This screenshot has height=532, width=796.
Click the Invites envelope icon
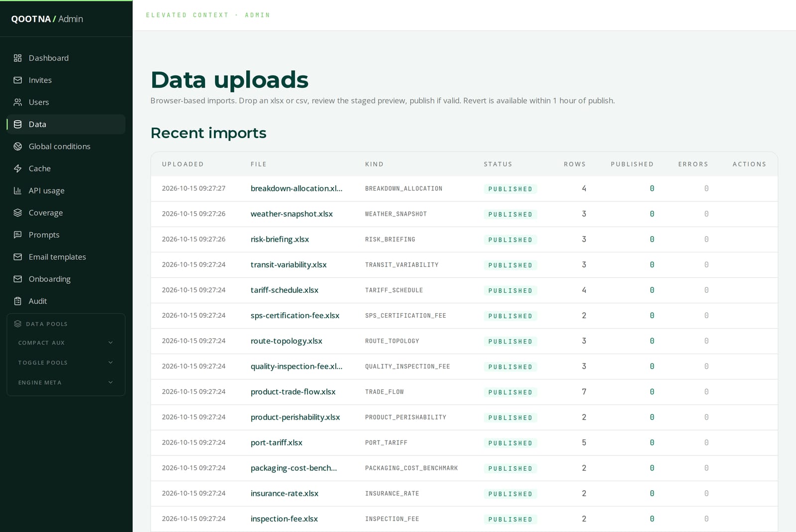pos(18,80)
